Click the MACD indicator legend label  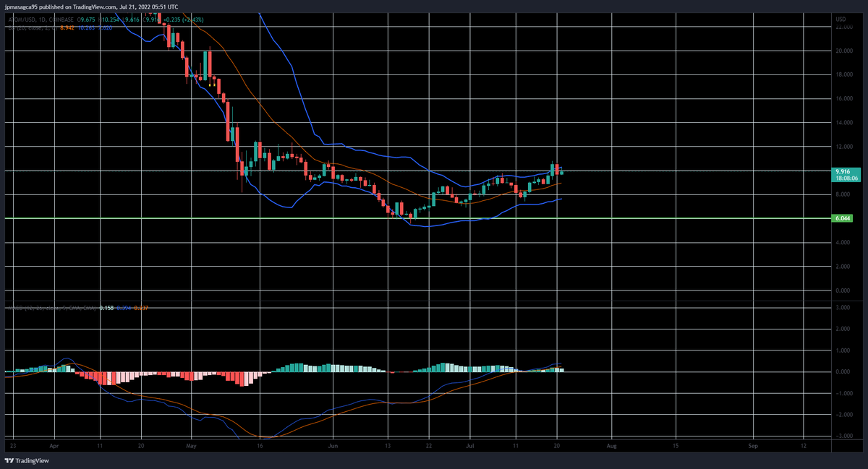click(x=51, y=308)
